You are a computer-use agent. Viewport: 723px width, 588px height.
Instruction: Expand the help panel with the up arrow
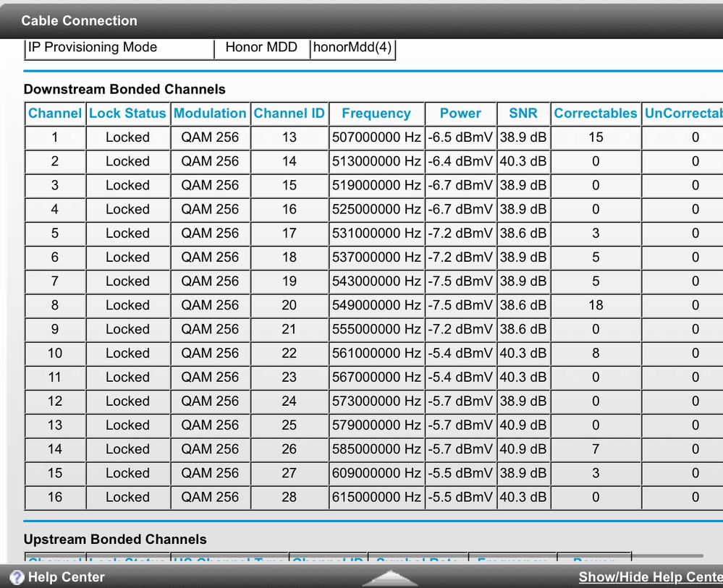tap(389, 577)
